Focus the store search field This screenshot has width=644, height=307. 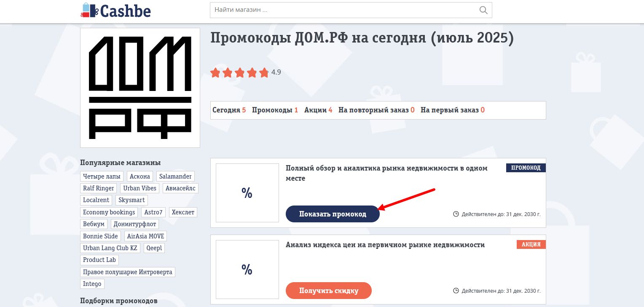(351, 10)
